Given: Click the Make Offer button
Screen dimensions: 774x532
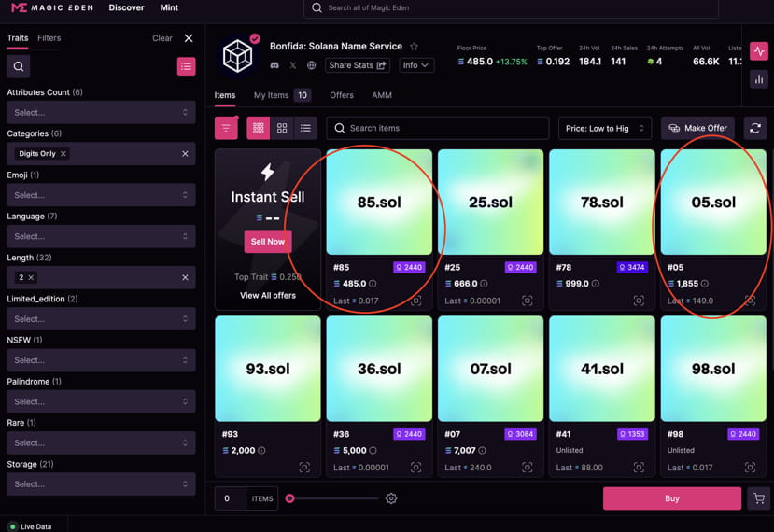Looking at the screenshot, I should click(697, 128).
